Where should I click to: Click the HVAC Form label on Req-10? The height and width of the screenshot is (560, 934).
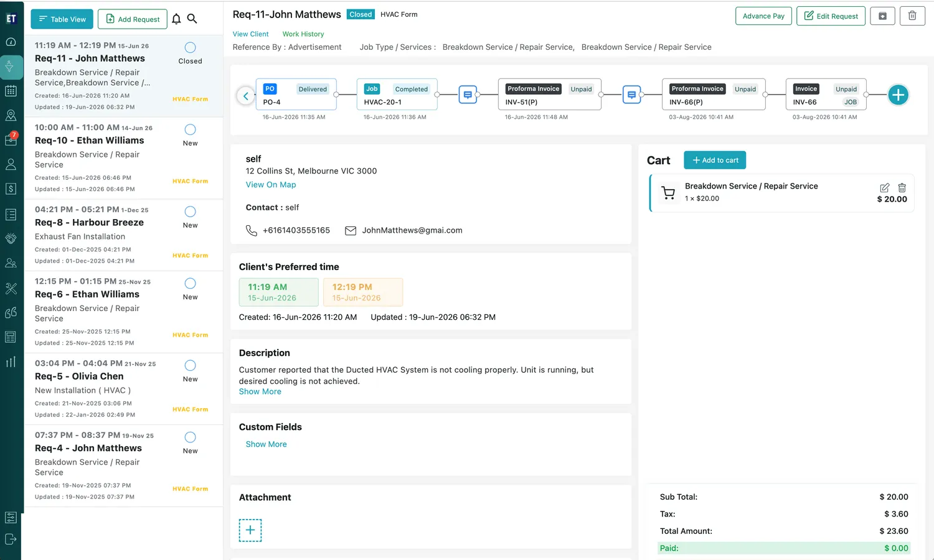(x=191, y=181)
